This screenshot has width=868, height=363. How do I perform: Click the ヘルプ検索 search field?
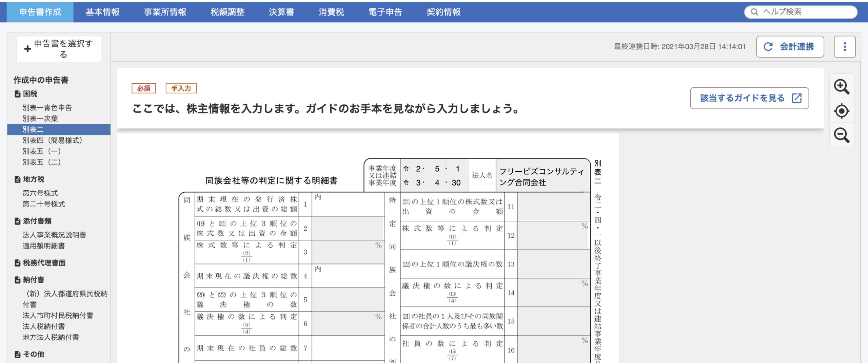click(x=801, y=12)
